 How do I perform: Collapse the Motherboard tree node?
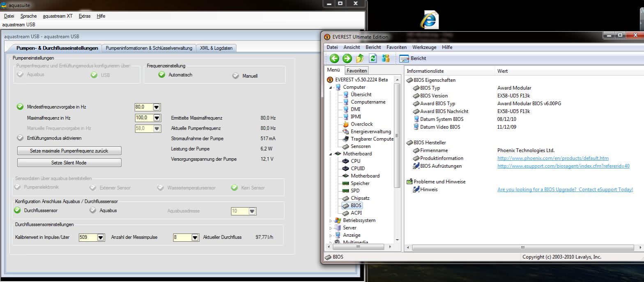(x=331, y=154)
